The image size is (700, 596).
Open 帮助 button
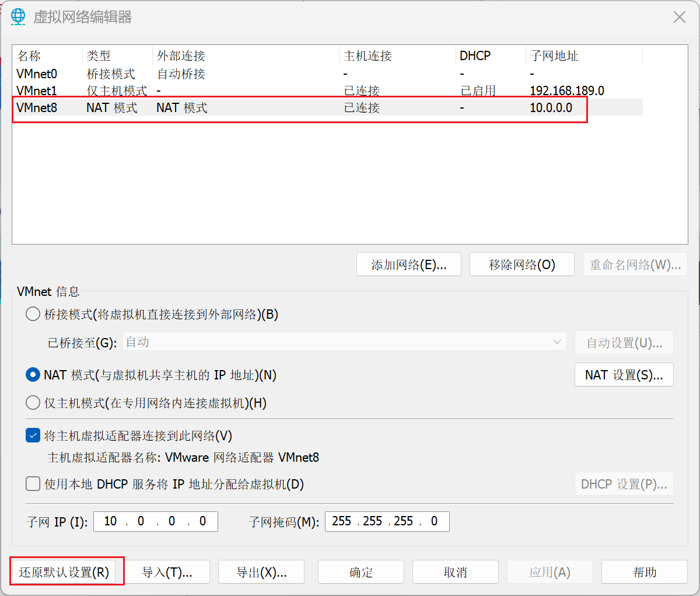point(645,572)
